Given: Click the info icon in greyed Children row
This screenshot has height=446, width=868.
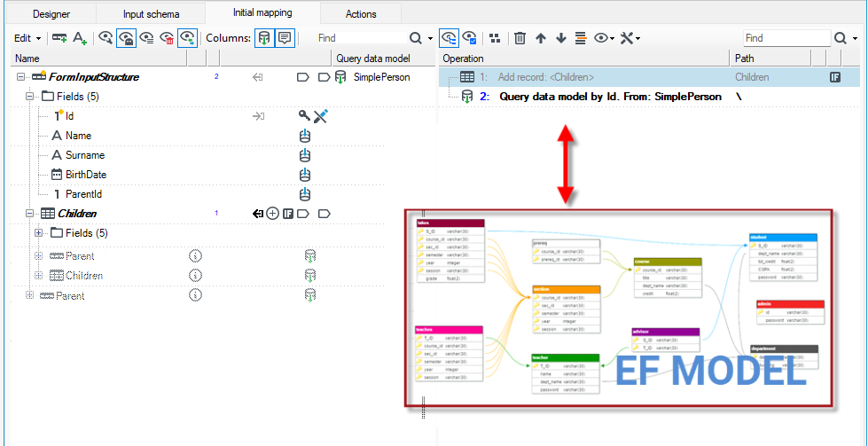Looking at the screenshot, I should 195,275.
